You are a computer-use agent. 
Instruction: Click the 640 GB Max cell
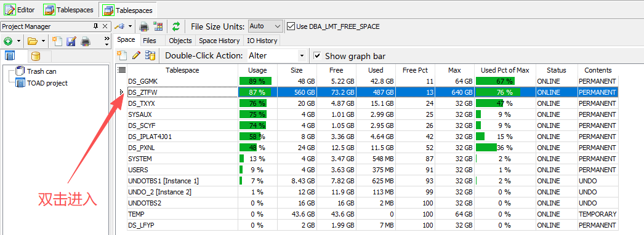454,92
